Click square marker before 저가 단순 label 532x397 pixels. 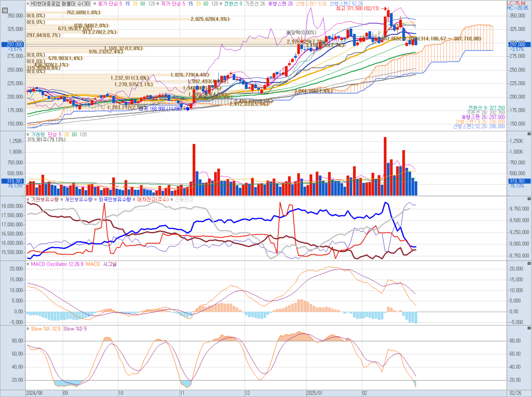(158, 4)
